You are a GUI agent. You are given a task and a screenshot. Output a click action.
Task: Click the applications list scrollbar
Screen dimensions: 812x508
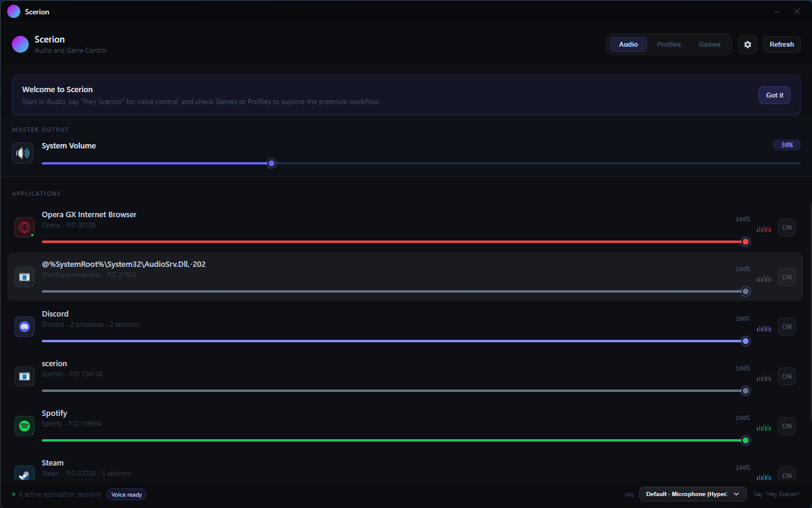[810, 311]
